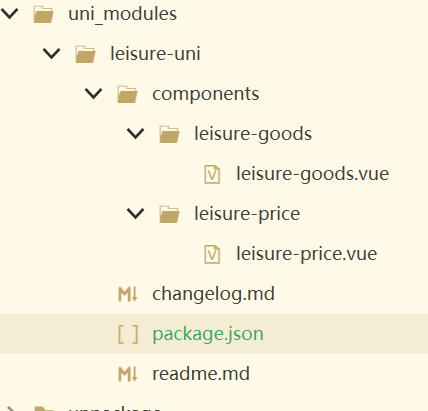
Task: Open the leisure-goods.vue file
Action: [313, 174]
